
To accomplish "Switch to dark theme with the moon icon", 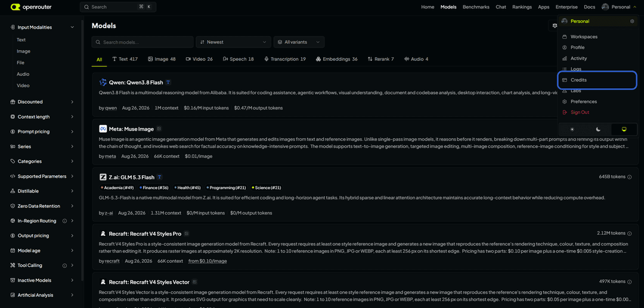I will point(599,129).
